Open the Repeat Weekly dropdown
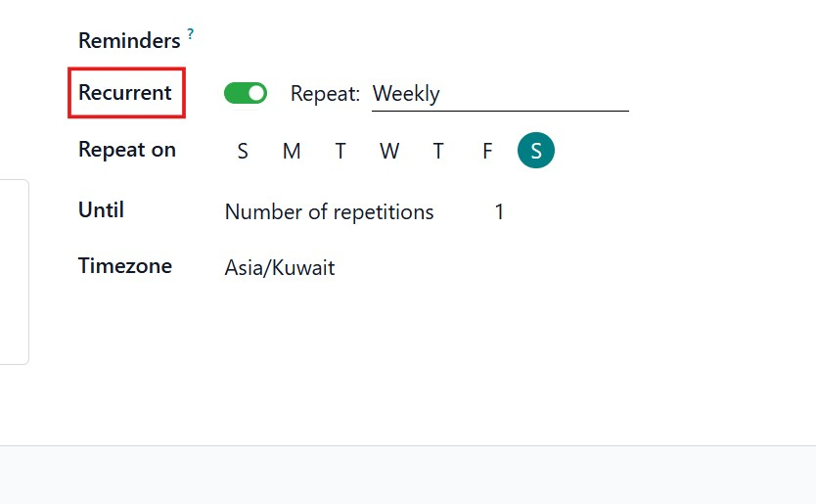The image size is (816, 504). [499, 94]
